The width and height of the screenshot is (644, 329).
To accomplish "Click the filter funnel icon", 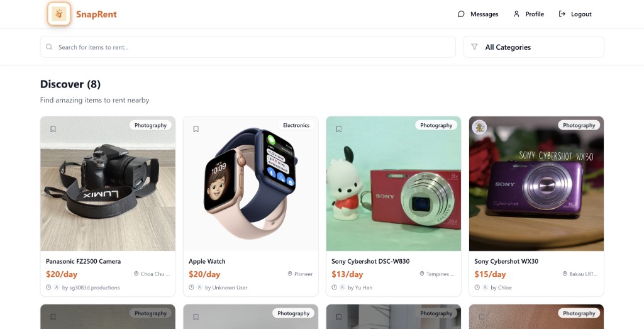I will pyautogui.click(x=475, y=47).
